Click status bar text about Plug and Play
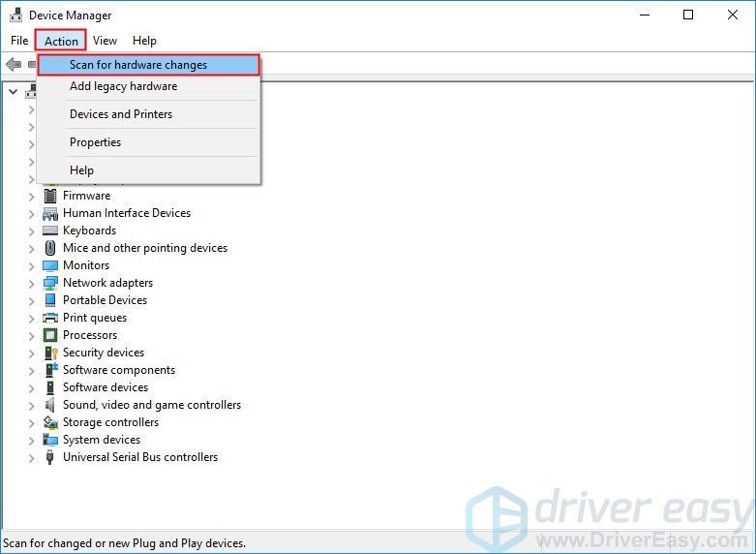756x554 pixels. (125, 543)
